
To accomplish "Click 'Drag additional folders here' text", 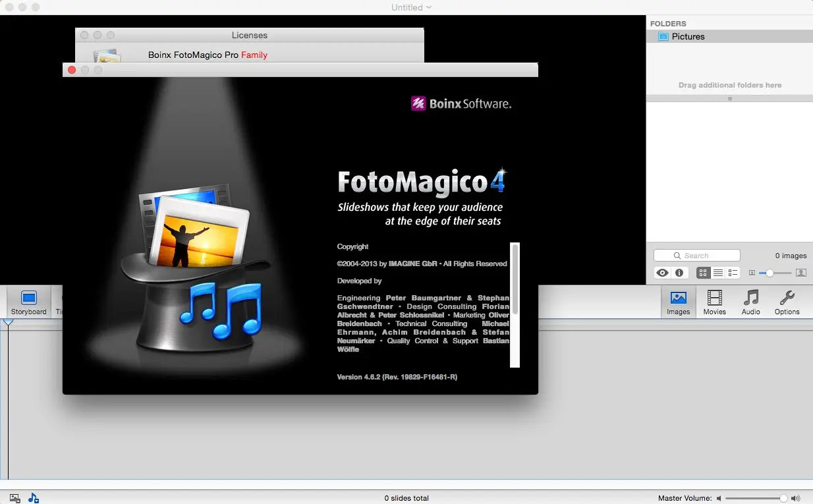I will coord(730,85).
